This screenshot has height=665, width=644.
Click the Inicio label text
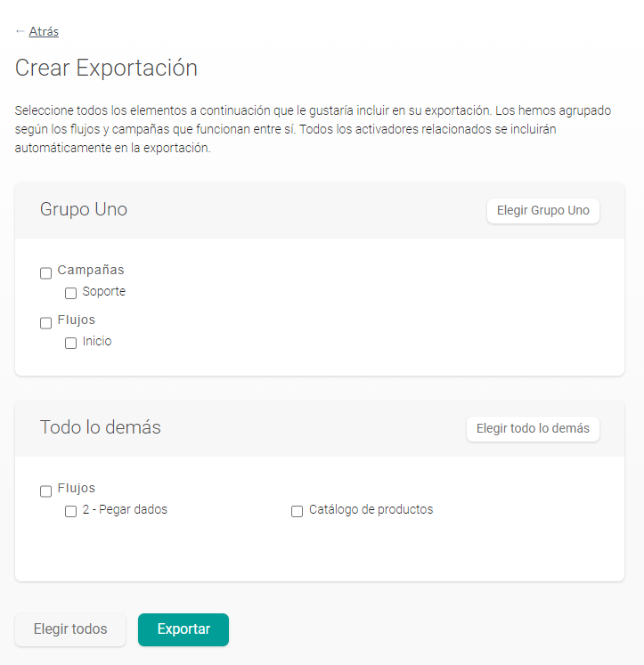tap(97, 342)
